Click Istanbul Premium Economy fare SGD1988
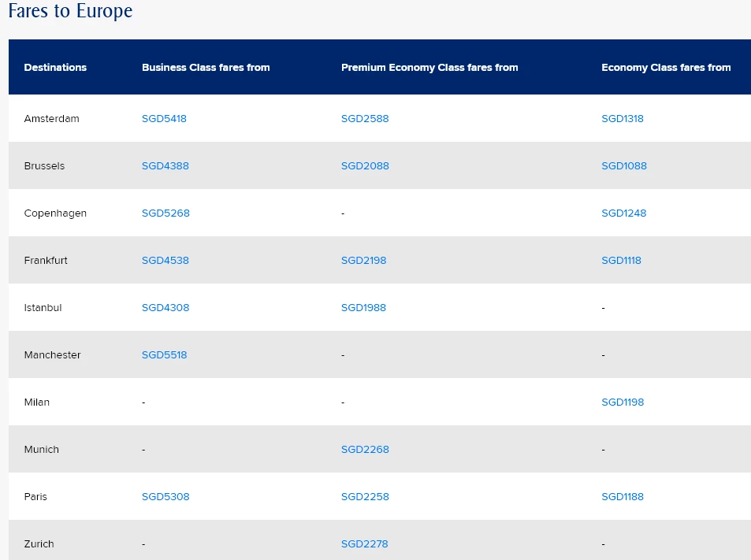Viewport: 751px width, 560px height. (363, 308)
